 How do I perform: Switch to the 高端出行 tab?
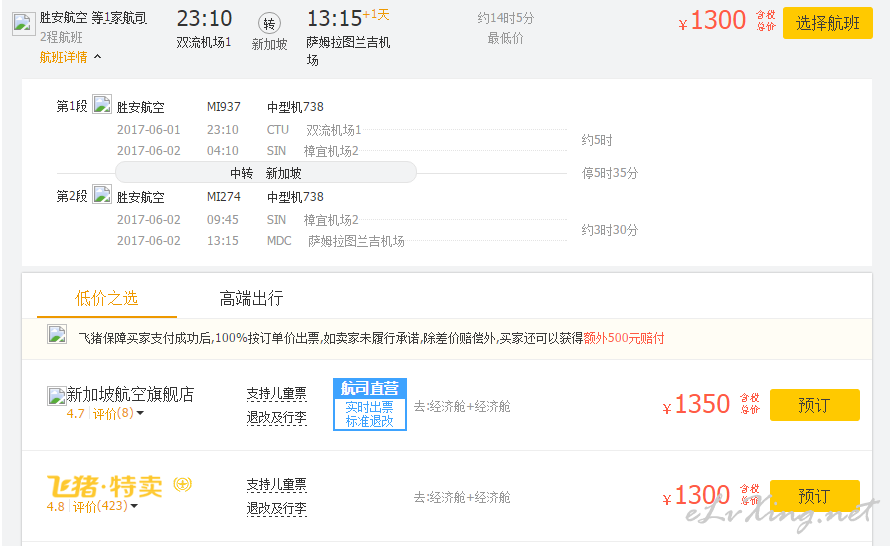tap(251, 298)
